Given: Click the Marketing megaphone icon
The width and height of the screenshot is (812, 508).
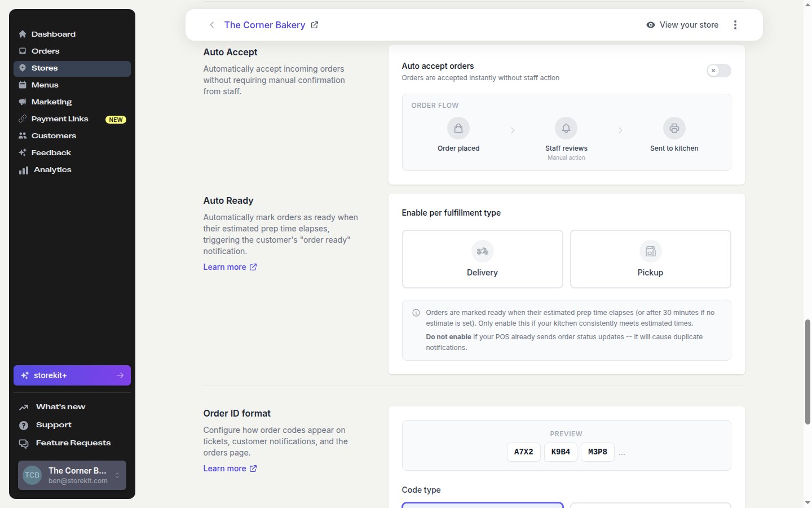Looking at the screenshot, I should pyautogui.click(x=23, y=102).
